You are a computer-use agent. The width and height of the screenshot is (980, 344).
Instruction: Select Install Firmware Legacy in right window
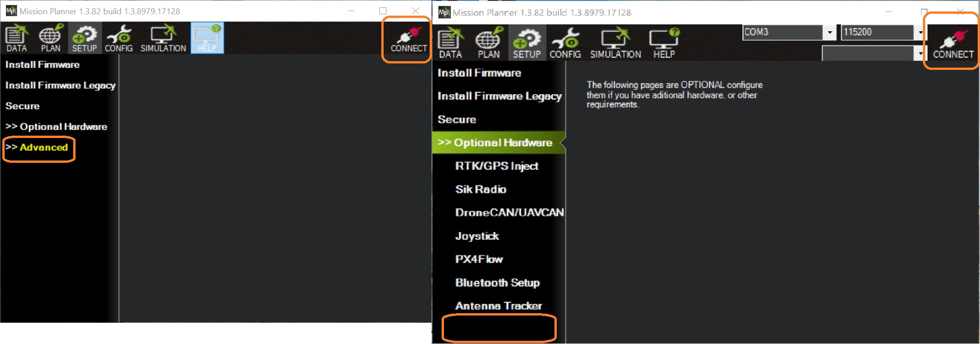(x=499, y=96)
